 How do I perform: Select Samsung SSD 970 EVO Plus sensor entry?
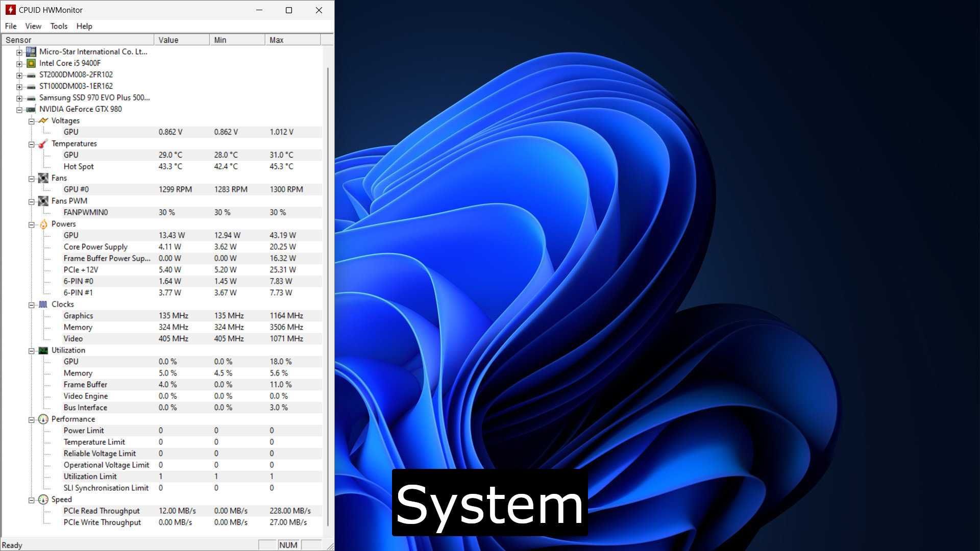[x=95, y=97]
